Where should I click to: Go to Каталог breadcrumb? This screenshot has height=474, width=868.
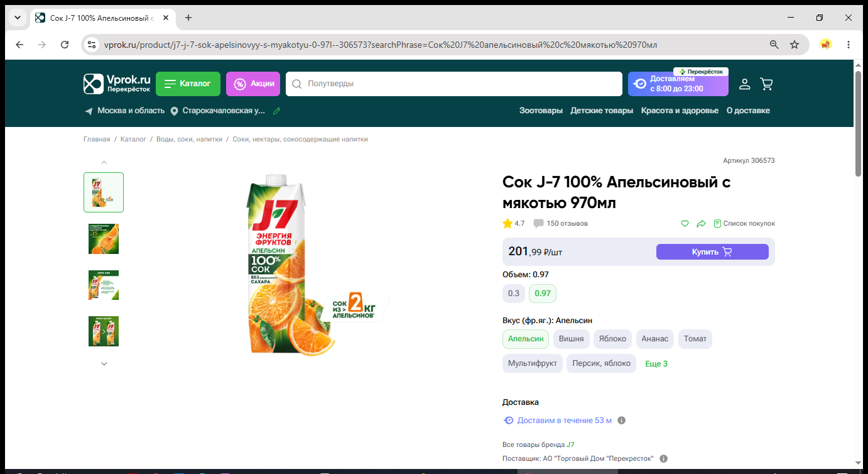point(133,140)
